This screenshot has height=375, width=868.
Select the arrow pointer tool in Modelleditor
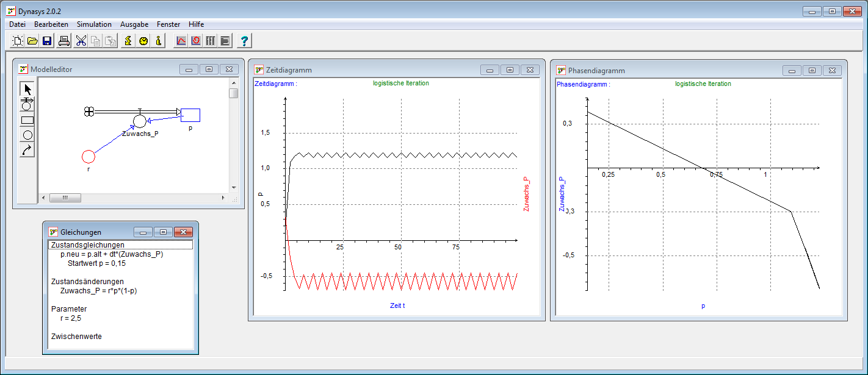coord(27,90)
